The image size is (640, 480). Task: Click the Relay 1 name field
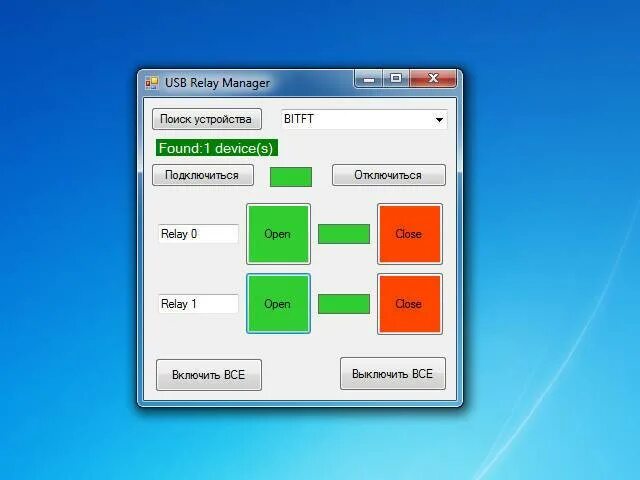coord(198,304)
